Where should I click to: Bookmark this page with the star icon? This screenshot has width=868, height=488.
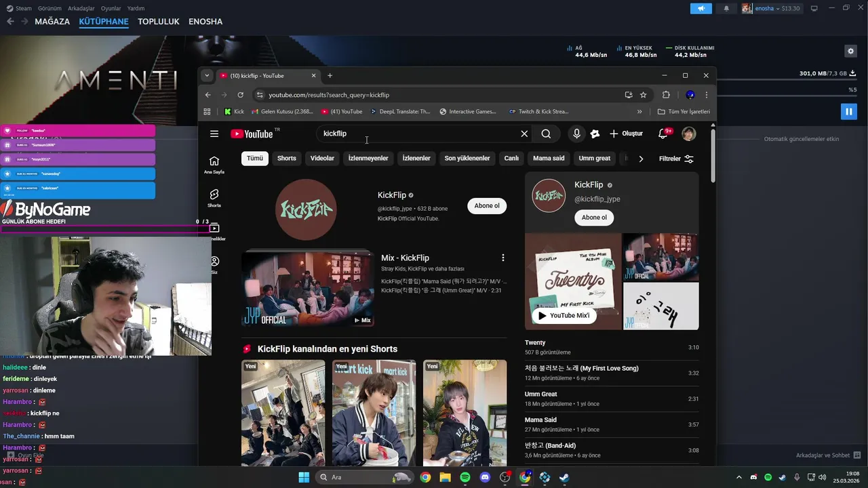(643, 95)
